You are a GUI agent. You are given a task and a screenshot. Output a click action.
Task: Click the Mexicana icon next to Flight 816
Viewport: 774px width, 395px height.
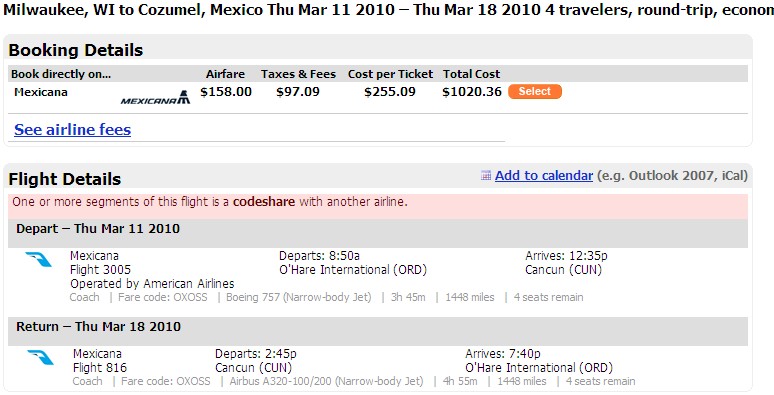pyautogui.click(x=40, y=357)
